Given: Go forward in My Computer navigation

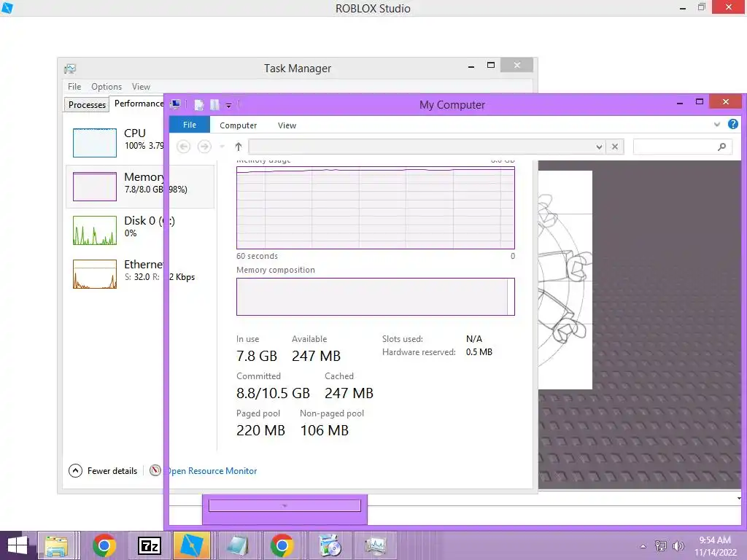Looking at the screenshot, I should pyautogui.click(x=204, y=147).
